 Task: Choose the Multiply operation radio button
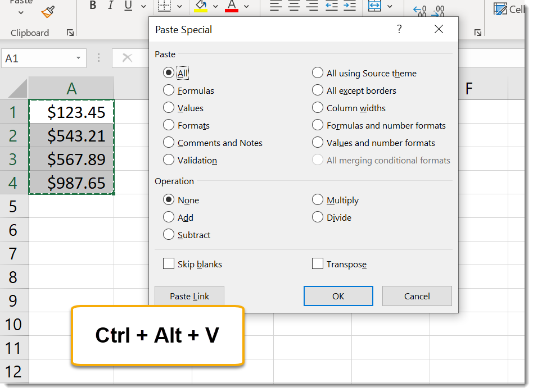318,200
